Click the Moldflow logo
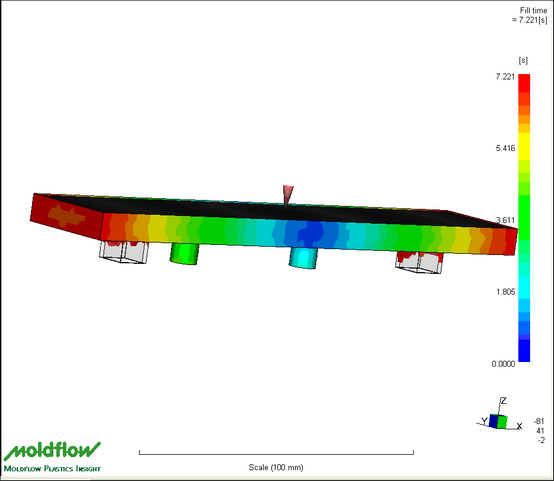This screenshot has width=554, height=481. [52, 451]
